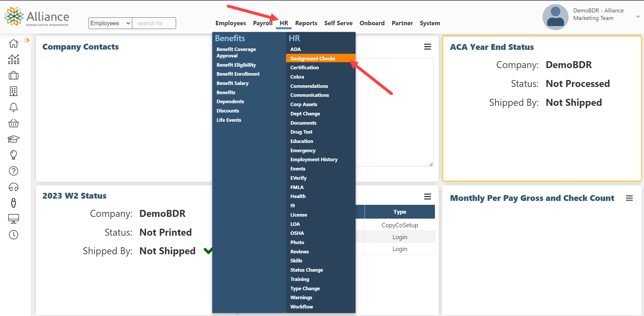Open the System top menu
The image size is (644, 316).
[x=430, y=23]
